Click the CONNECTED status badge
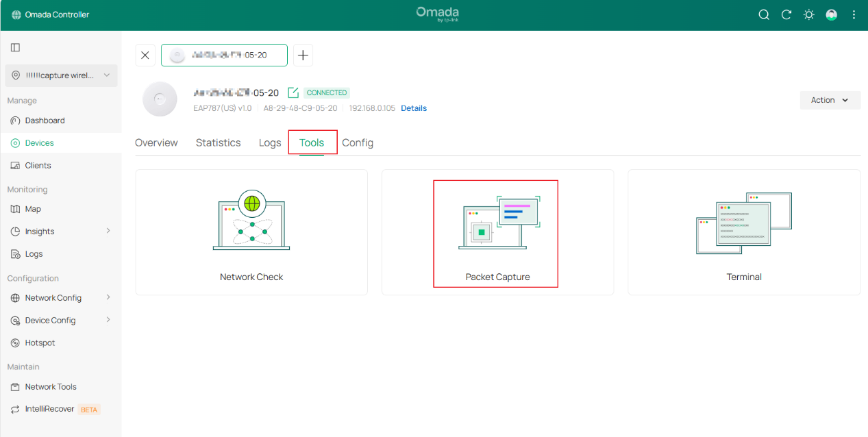The image size is (868, 437). (327, 92)
